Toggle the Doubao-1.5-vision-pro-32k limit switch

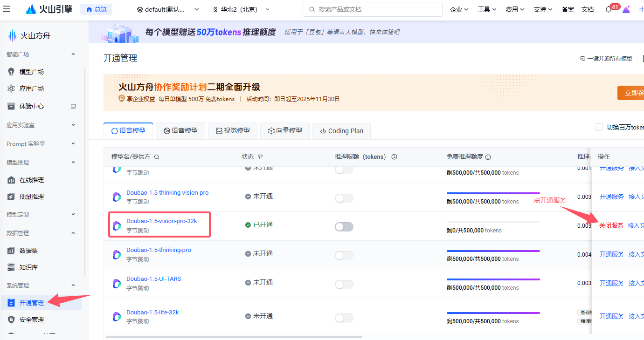tap(344, 227)
